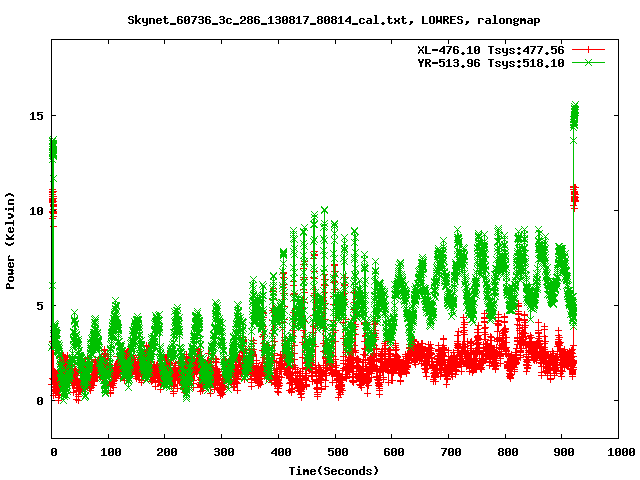Select legend entry YR-513.96 Tsys:518.10
This screenshot has height=480, width=640.
point(491,63)
